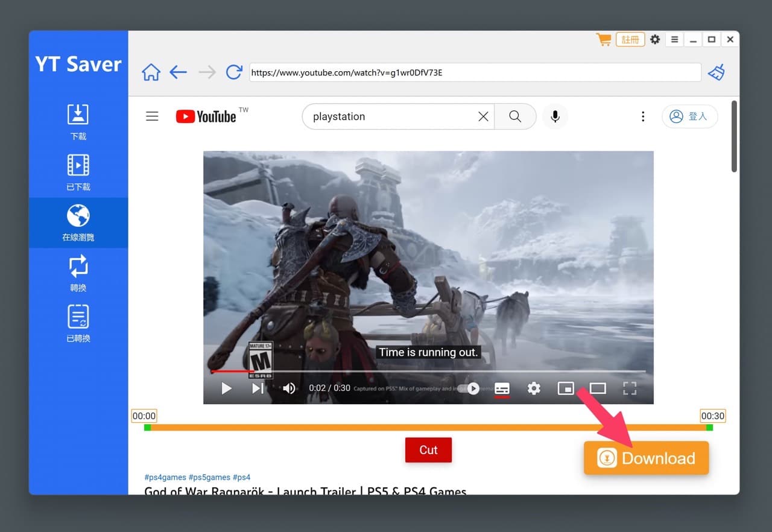Switch to theater mode
The width and height of the screenshot is (772, 532).
click(598, 388)
